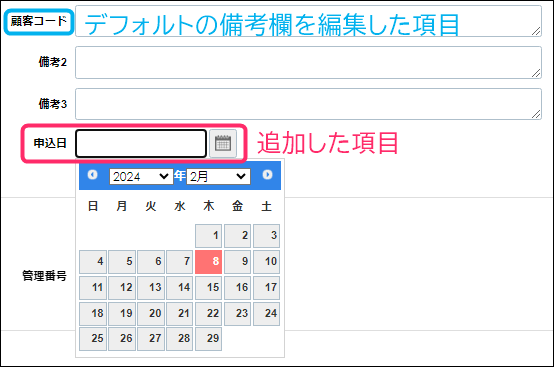Select day 4 in the calendar
The image size is (554, 367).
click(93, 262)
